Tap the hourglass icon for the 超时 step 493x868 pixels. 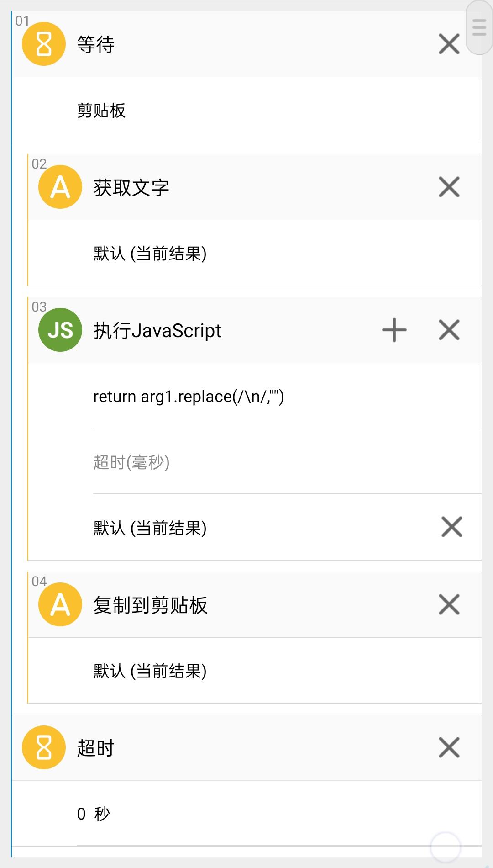pos(44,747)
